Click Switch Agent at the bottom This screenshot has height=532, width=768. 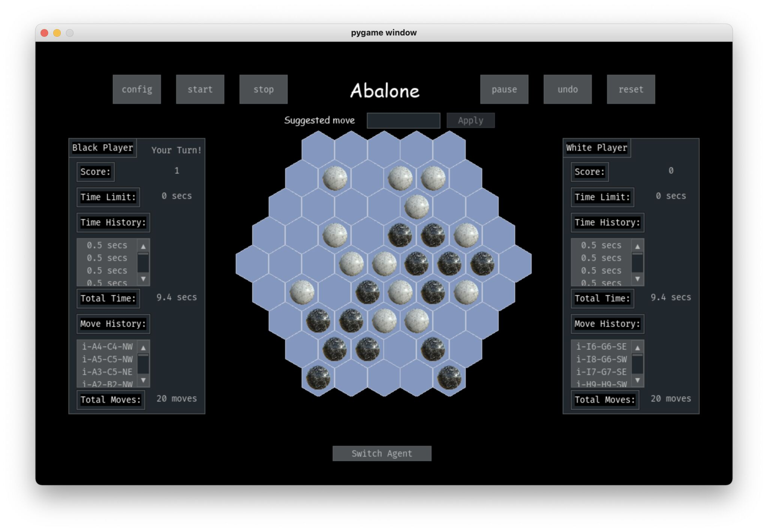[382, 453]
